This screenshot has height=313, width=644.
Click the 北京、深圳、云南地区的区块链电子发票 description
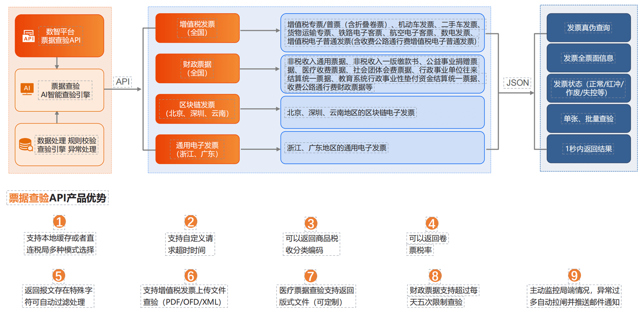pyautogui.click(x=351, y=113)
